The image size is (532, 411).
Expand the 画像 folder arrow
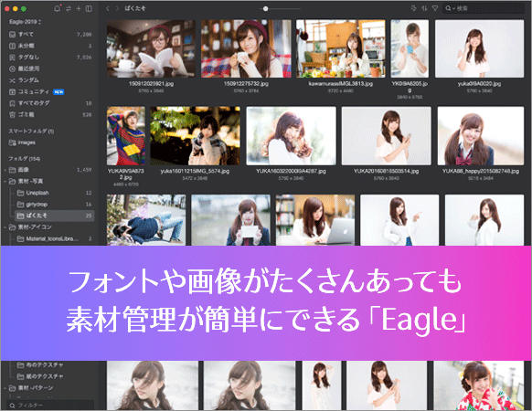(x=5, y=170)
